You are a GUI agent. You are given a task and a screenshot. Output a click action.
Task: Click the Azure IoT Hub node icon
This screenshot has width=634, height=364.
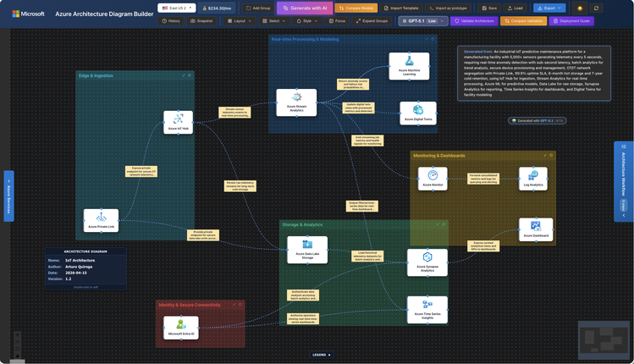pos(179,119)
